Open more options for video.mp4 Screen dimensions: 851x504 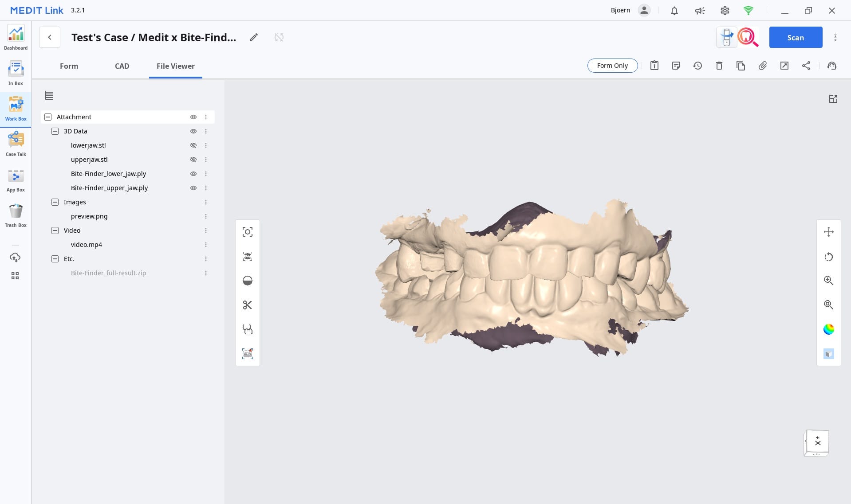(206, 245)
